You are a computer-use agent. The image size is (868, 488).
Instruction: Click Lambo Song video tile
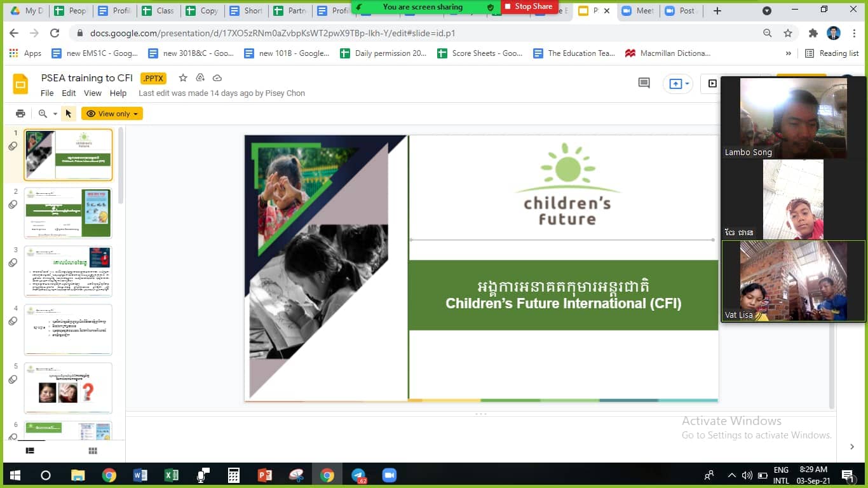click(x=794, y=118)
